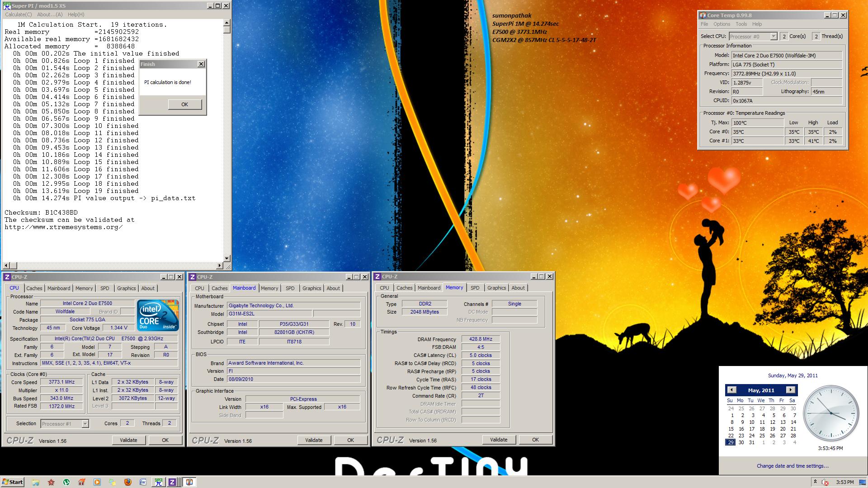Open Caches tab in Memory CPU-Z window
Image resolution: width=868 pixels, height=488 pixels.
coord(404,288)
